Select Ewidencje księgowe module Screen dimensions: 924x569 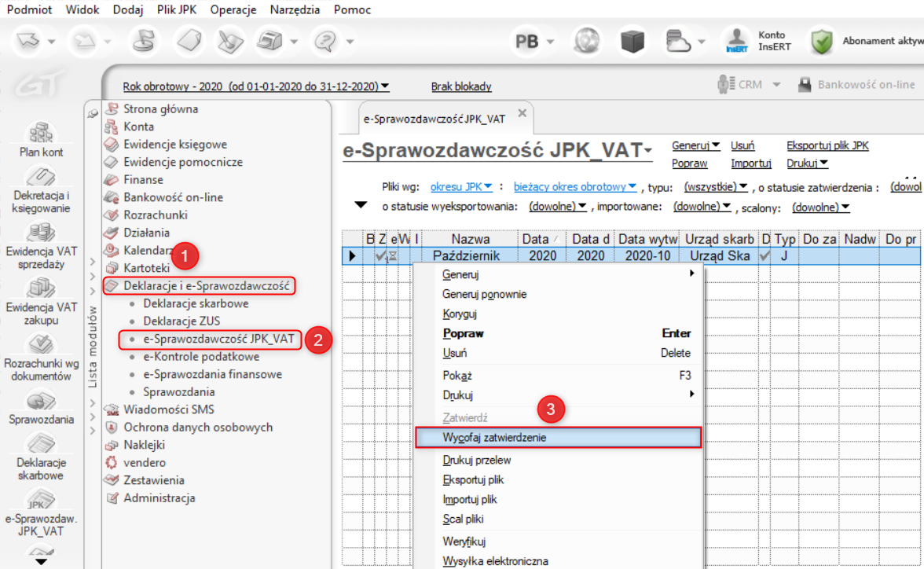[x=175, y=144]
